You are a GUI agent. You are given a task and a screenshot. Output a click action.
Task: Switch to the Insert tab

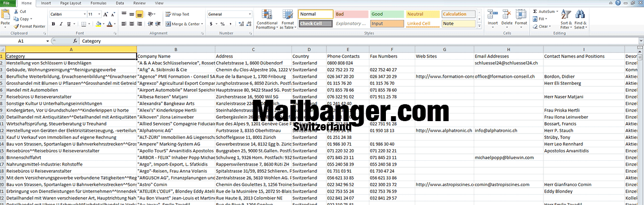[x=46, y=3]
